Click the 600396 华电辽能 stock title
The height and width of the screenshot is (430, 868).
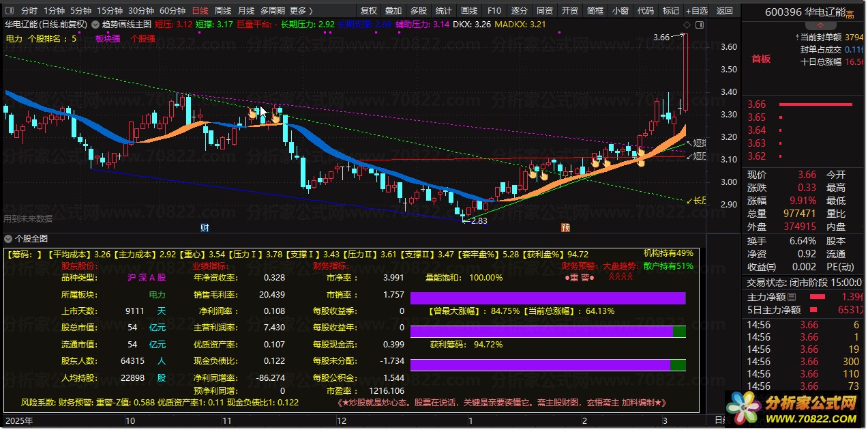[805, 12]
